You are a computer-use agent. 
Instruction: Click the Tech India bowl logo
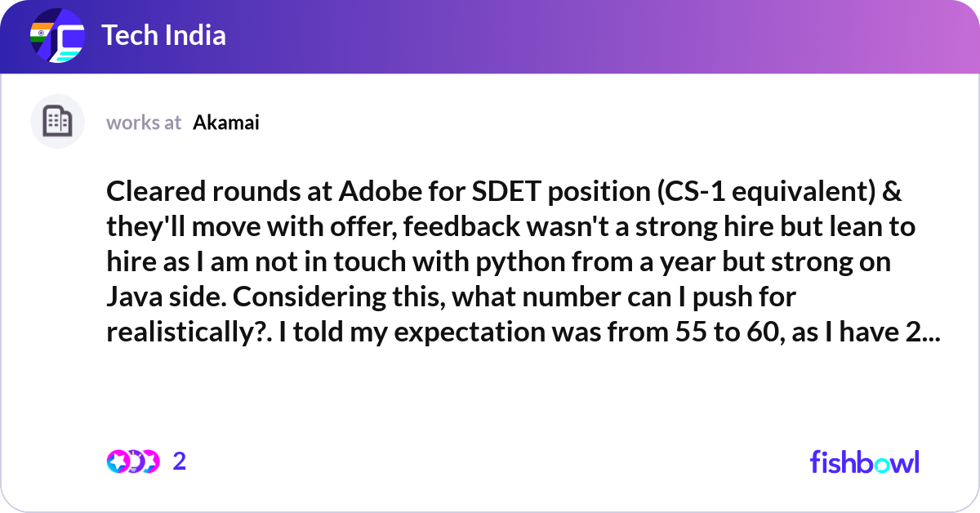(x=57, y=37)
